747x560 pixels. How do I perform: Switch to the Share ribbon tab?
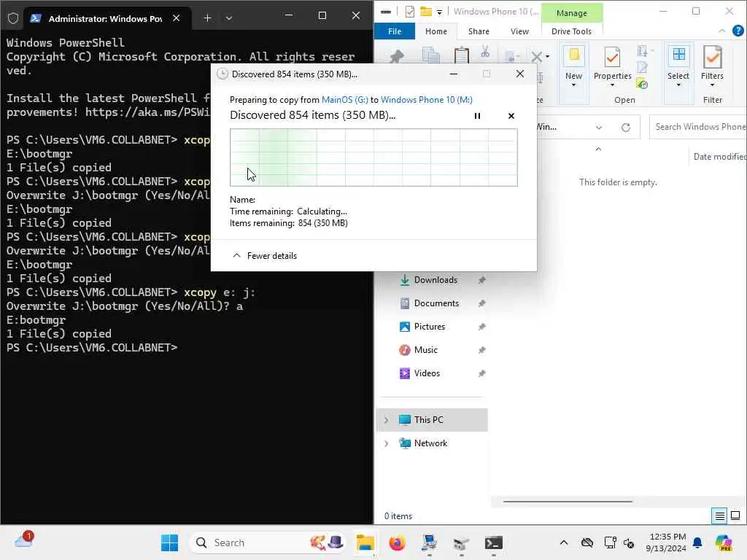[479, 31]
